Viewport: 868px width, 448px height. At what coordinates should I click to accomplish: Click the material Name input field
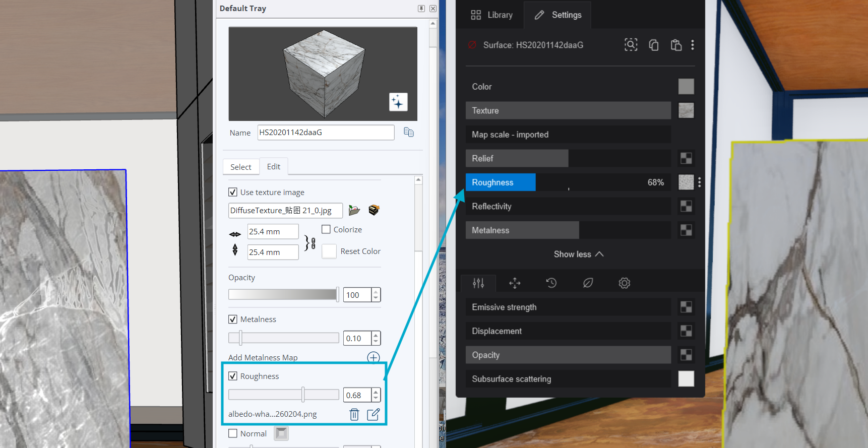(x=326, y=133)
